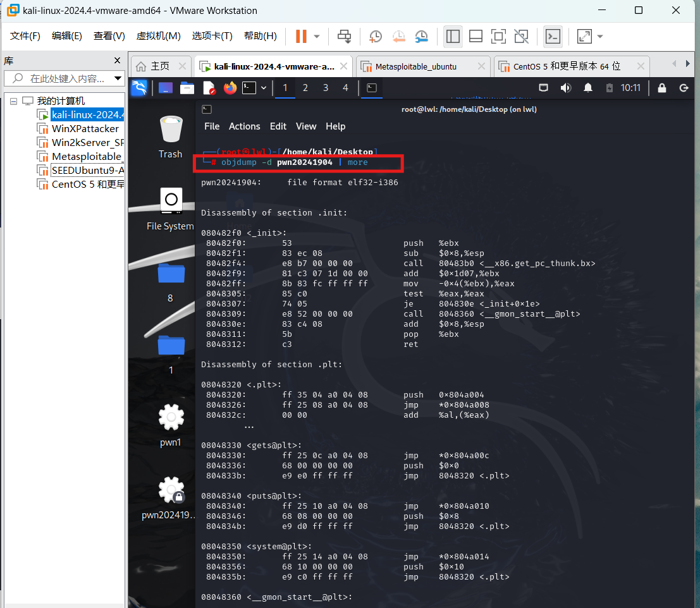Switch to workspace 3
Screen dimensions: 700x608
coord(326,88)
